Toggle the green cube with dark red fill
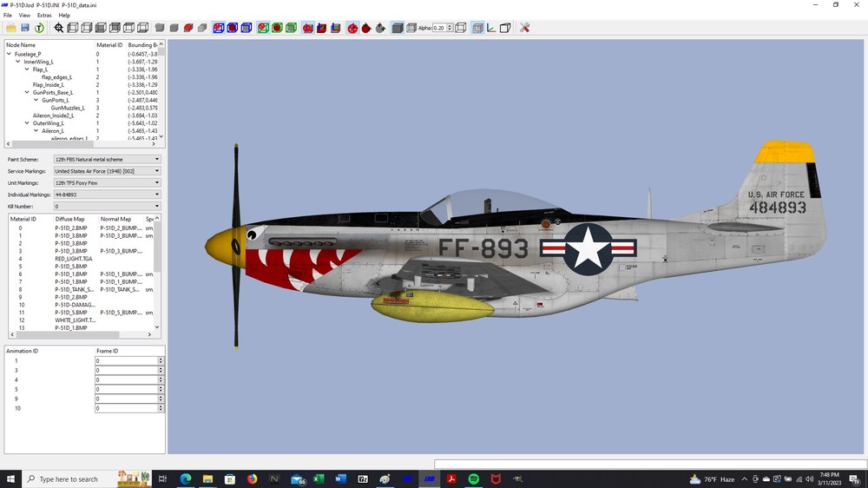Image resolution: width=868 pixels, height=488 pixels. click(x=277, y=28)
